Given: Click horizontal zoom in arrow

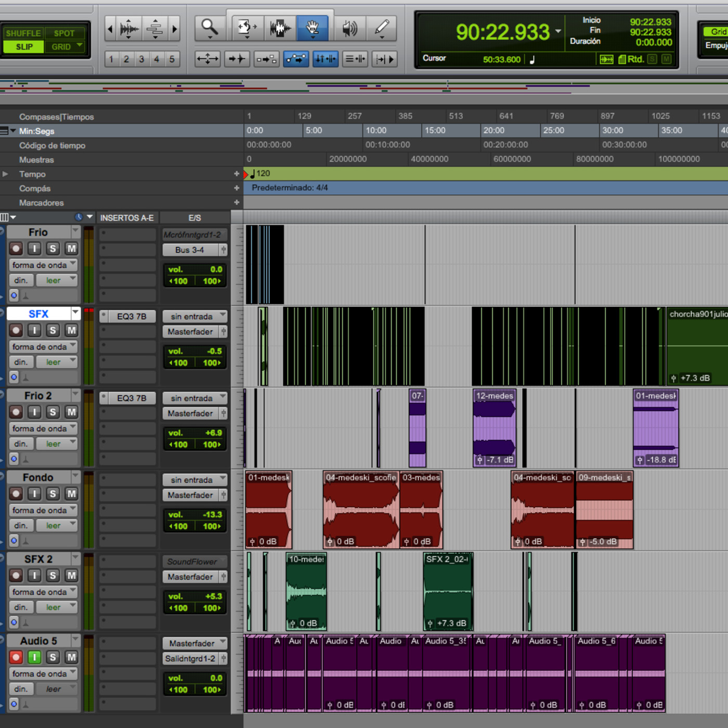Looking at the screenshot, I should (175, 29).
